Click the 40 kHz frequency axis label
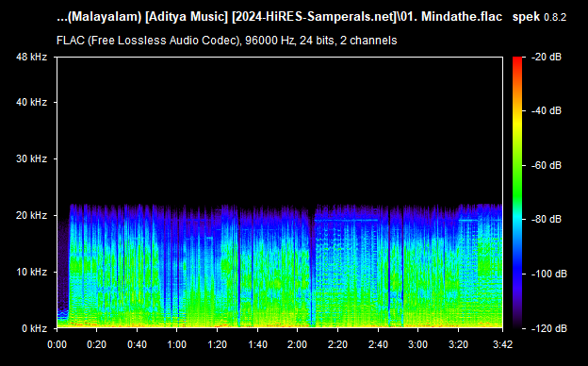The height and width of the screenshot is (366, 588). tap(31, 102)
